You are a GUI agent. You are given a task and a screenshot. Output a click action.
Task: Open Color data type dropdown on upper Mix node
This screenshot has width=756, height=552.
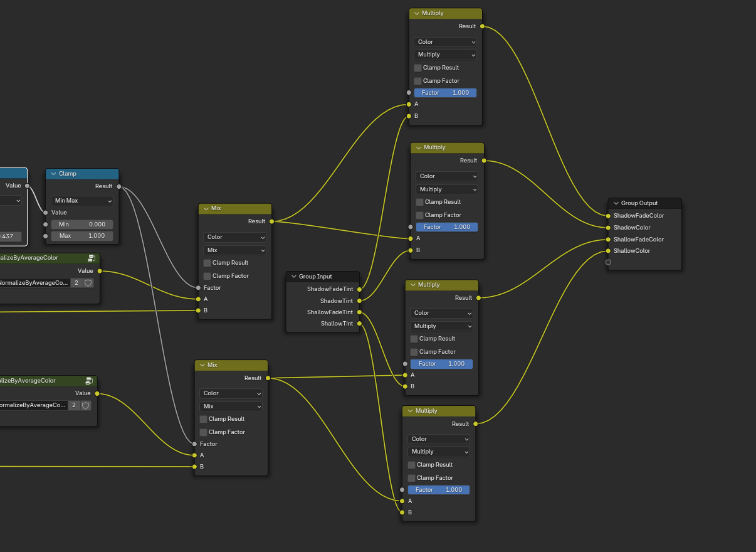click(234, 237)
